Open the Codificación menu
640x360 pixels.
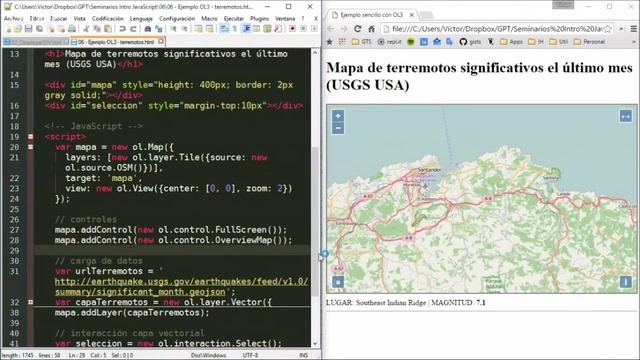point(107,19)
